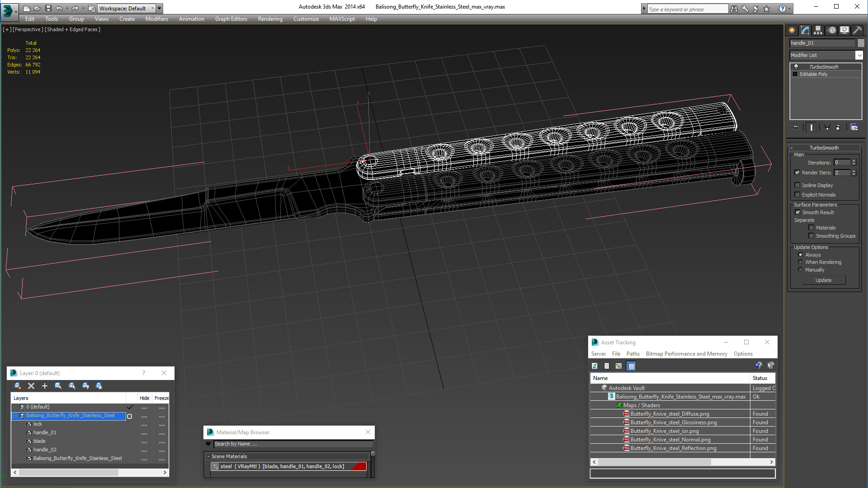Open the Hierarchy command panel tab
The width and height of the screenshot is (868, 488).
[x=818, y=30]
